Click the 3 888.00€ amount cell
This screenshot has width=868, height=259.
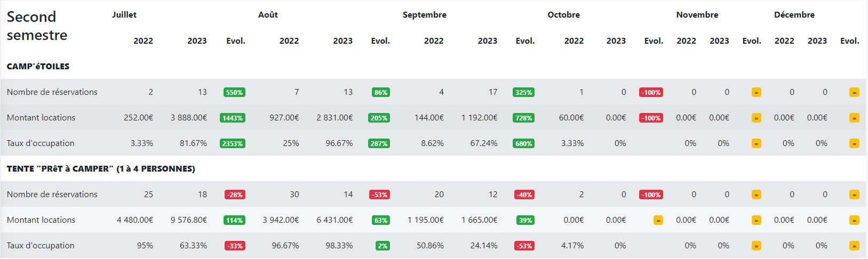(189, 118)
